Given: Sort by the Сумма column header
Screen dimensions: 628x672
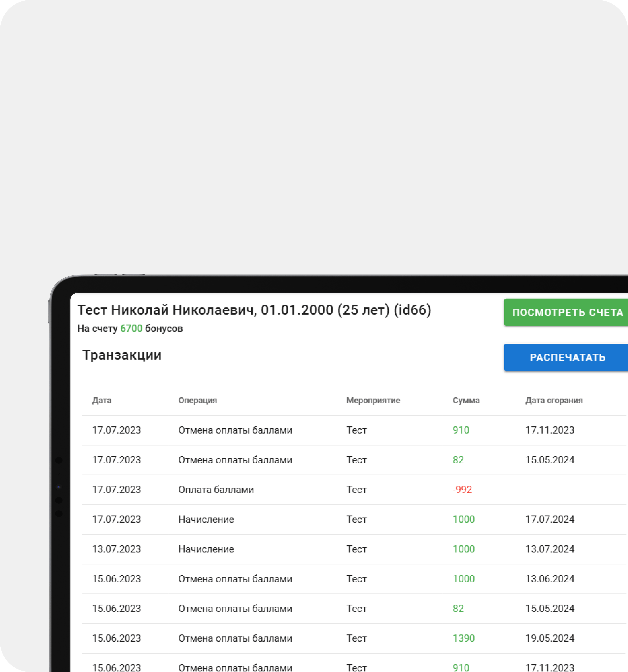Looking at the screenshot, I should pyautogui.click(x=466, y=400).
